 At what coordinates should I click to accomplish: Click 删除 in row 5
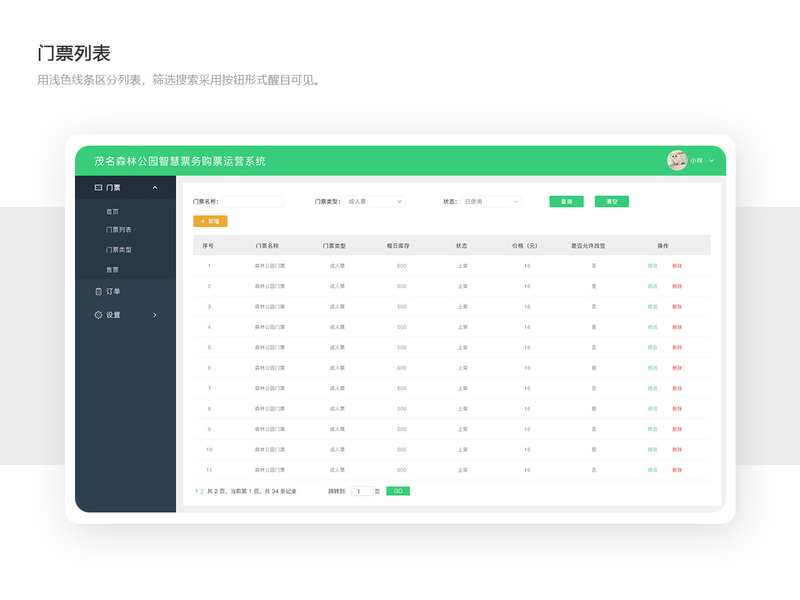click(677, 347)
